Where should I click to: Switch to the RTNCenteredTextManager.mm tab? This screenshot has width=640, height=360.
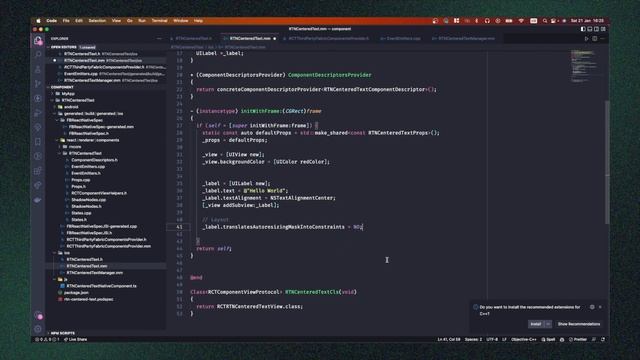[466, 38]
